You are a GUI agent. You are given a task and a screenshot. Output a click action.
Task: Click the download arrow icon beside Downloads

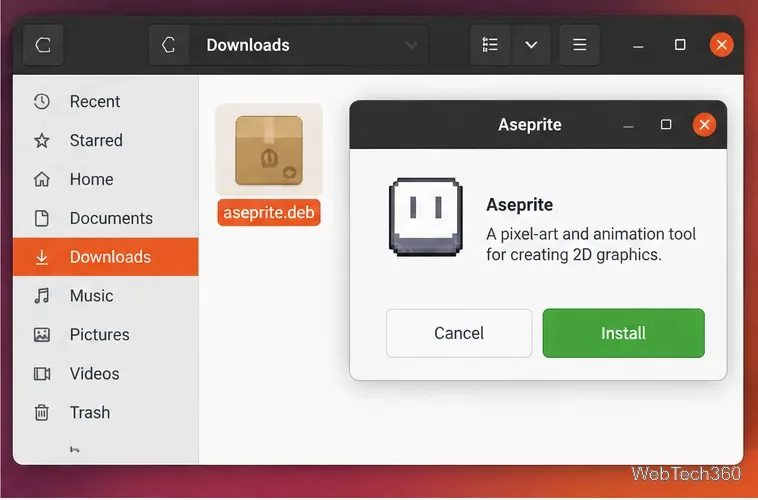pyautogui.click(x=42, y=257)
